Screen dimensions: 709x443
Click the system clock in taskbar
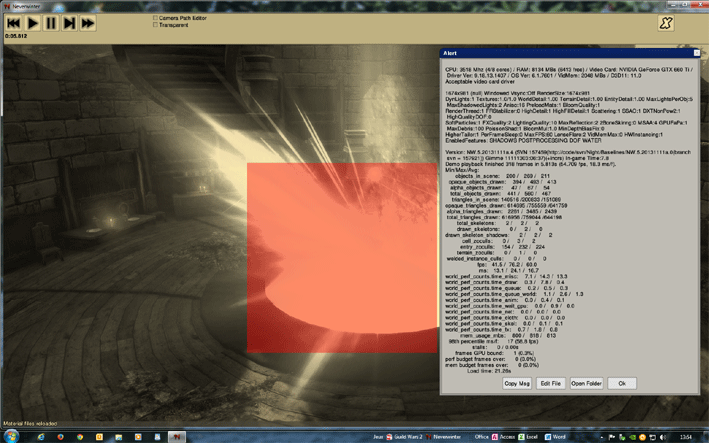pyautogui.click(x=686, y=437)
